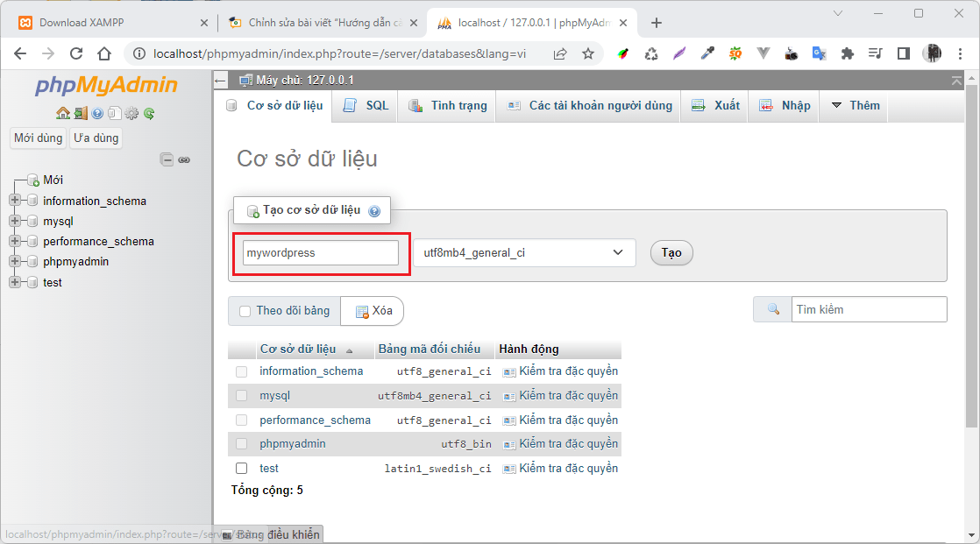Select the checkbox beside phpmyadmin database
980x544 pixels.
(241, 443)
